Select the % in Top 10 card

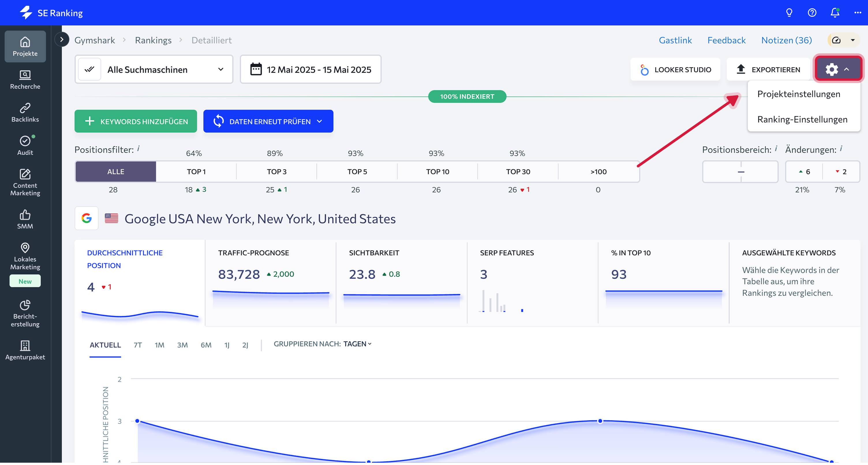[663, 283]
